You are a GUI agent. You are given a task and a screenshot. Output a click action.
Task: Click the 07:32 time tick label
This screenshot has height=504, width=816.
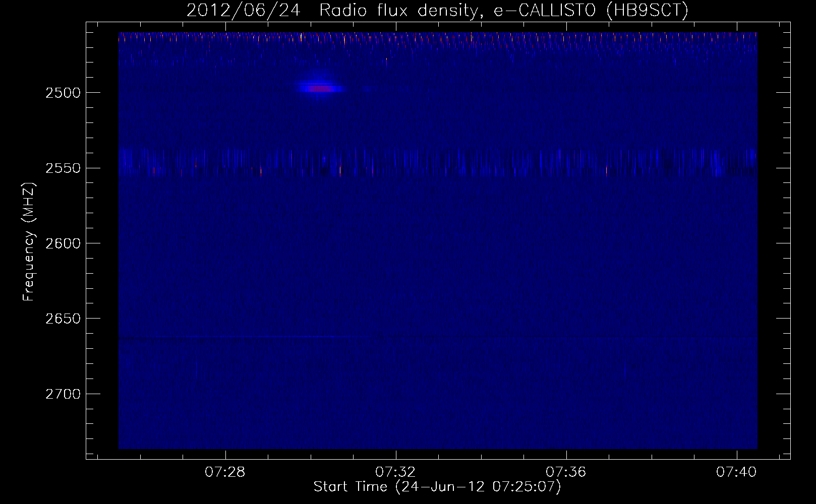pos(396,472)
